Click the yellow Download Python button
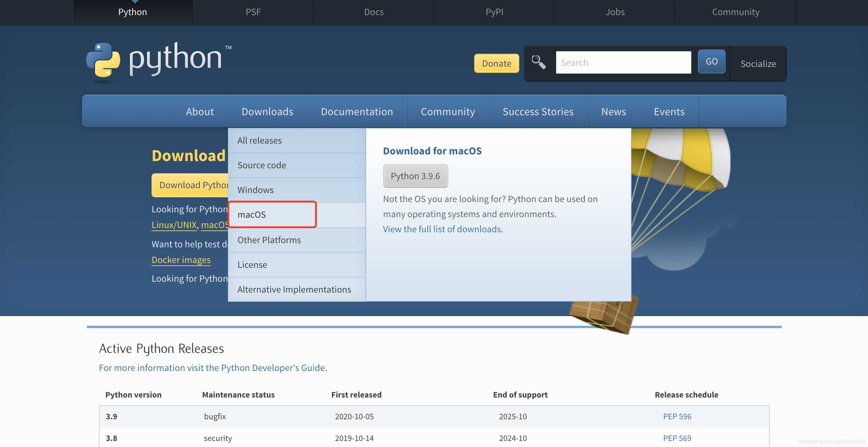The width and height of the screenshot is (868, 447). pos(190,185)
